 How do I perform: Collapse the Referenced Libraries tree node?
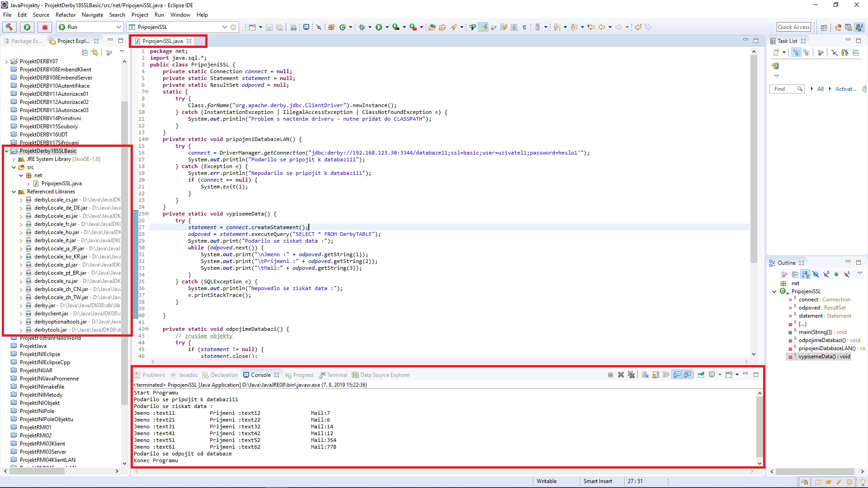click(x=14, y=192)
